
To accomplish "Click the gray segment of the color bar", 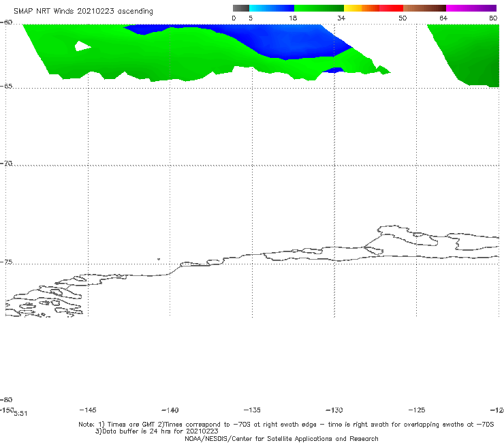I will click(x=240, y=8).
